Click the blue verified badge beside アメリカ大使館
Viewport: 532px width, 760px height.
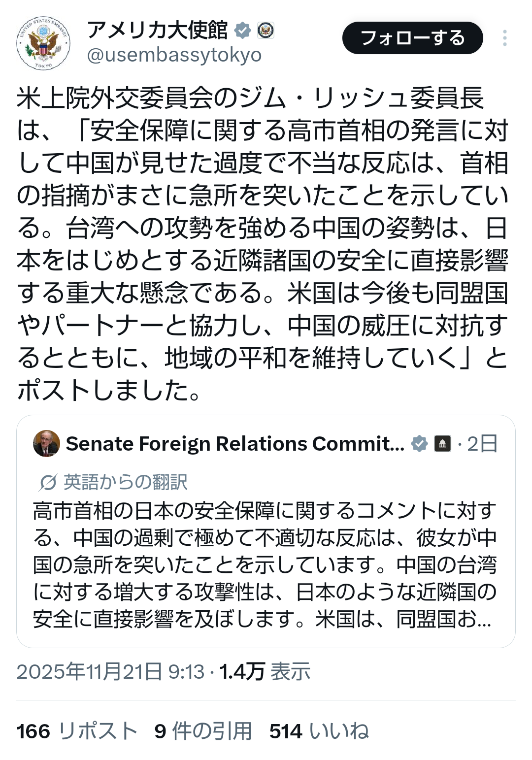(x=242, y=31)
